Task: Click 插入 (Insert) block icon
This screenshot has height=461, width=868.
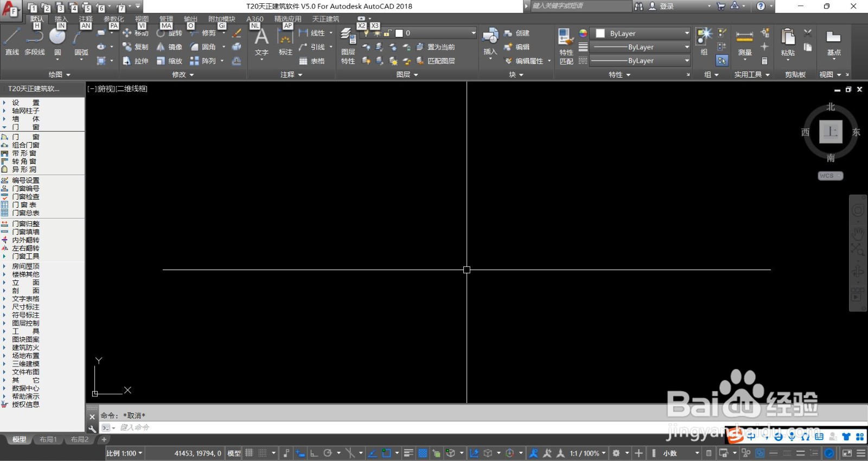Action: click(x=490, y=42)
